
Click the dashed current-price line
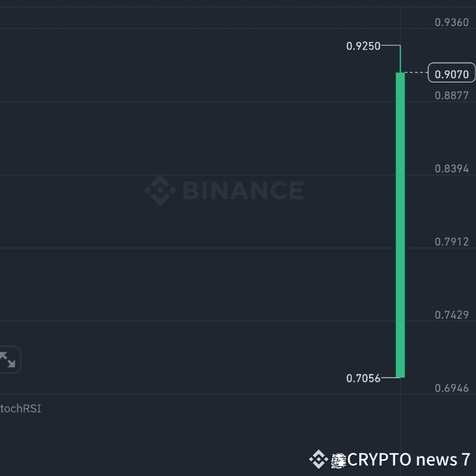click(416, 73)
